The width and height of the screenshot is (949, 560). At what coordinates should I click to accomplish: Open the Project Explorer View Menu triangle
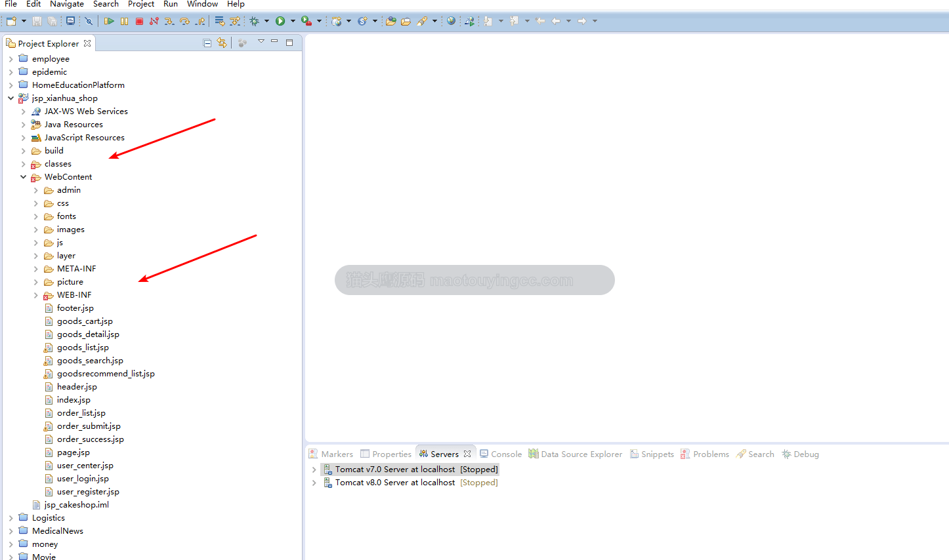(261, 41)
